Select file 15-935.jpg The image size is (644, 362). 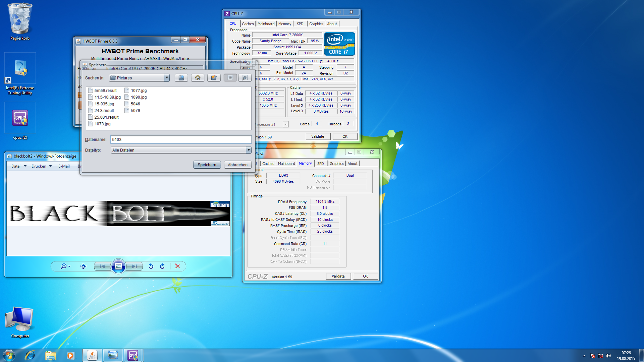[101, 104]
